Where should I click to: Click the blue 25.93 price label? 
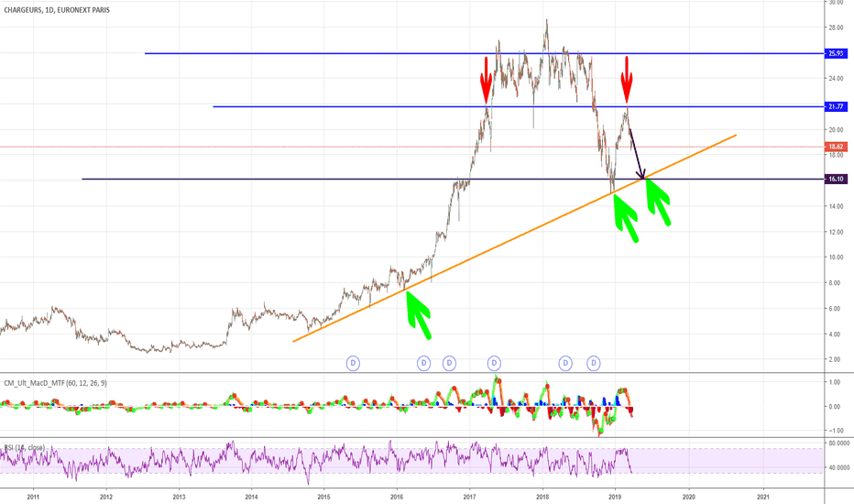point(836,53)
